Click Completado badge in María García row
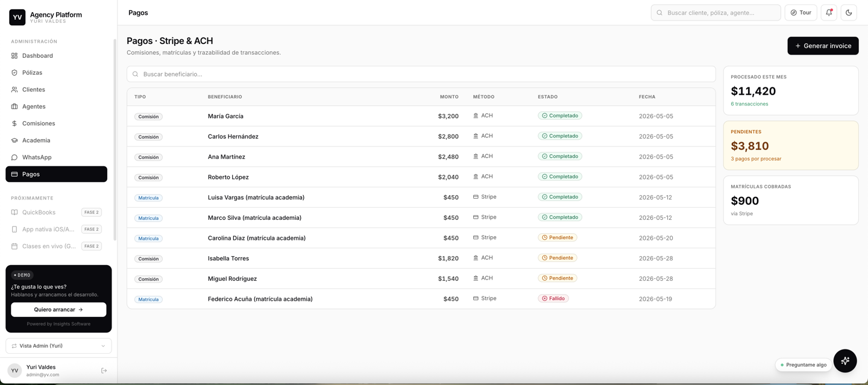The image size is (868, 385). pos(560,116)
